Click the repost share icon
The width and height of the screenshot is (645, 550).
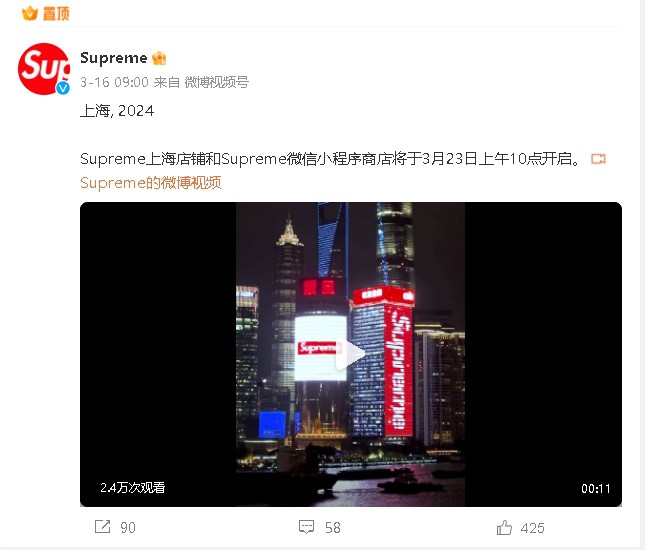(102, 527)
